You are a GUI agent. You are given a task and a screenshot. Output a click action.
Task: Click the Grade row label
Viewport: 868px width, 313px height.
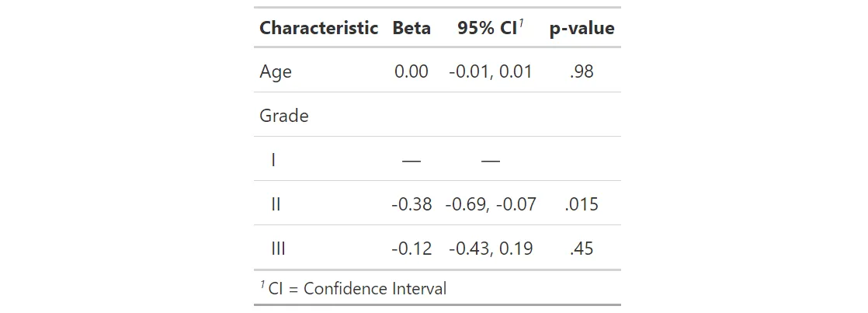(x=283, y=117)
